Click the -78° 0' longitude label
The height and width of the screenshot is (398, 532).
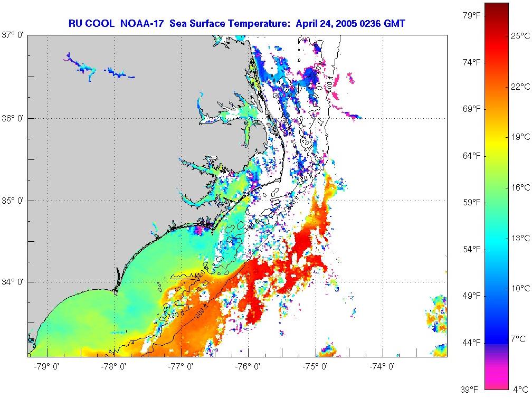[114, 366]
